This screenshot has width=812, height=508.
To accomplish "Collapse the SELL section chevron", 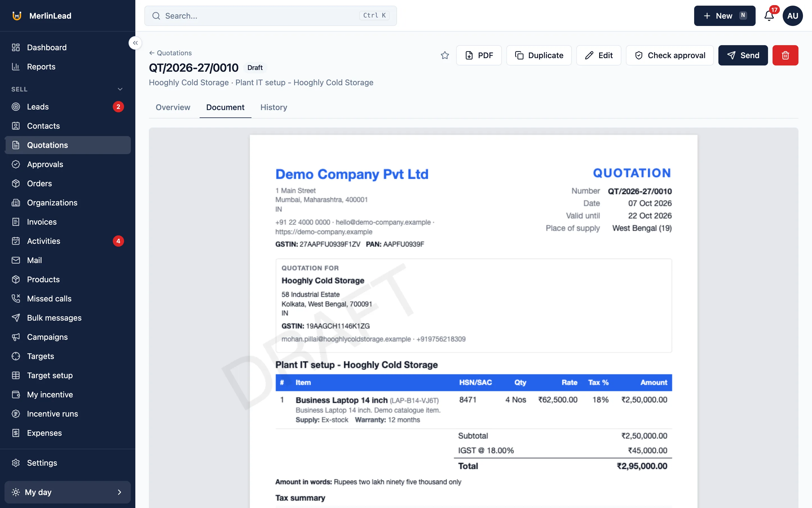I will pos(120,89).
